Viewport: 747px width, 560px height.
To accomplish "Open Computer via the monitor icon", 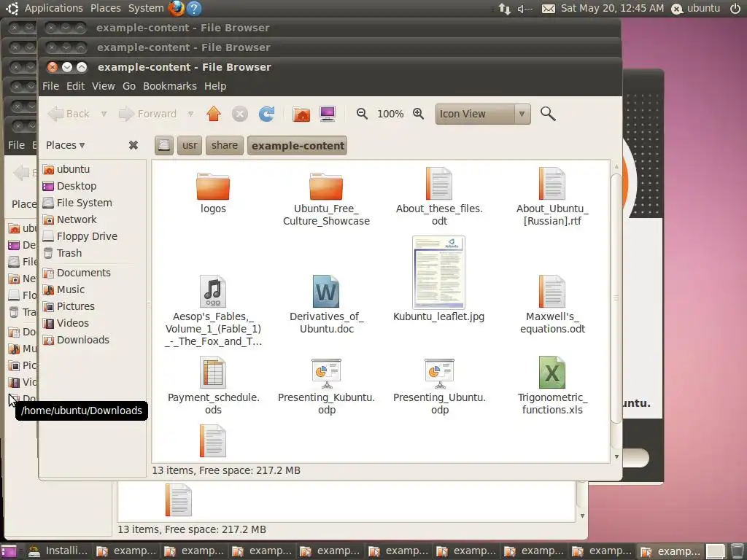I will 328,114.
